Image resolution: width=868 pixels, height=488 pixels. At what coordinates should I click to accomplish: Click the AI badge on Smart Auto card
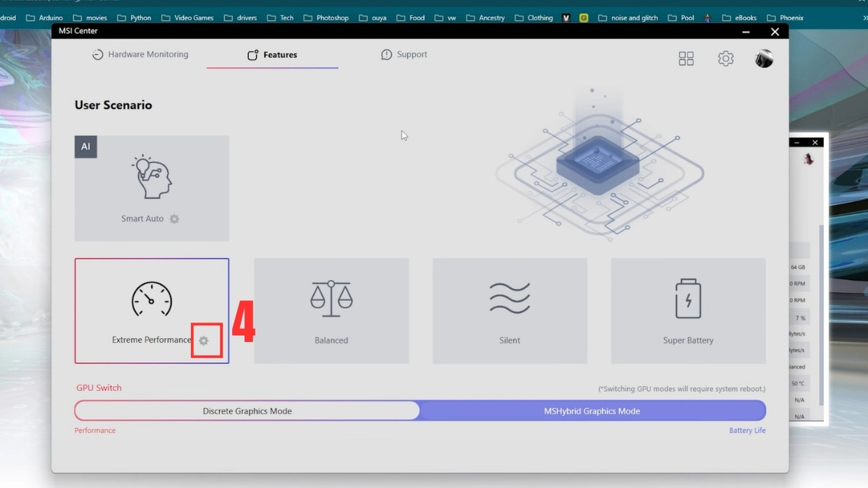[86, 147]
